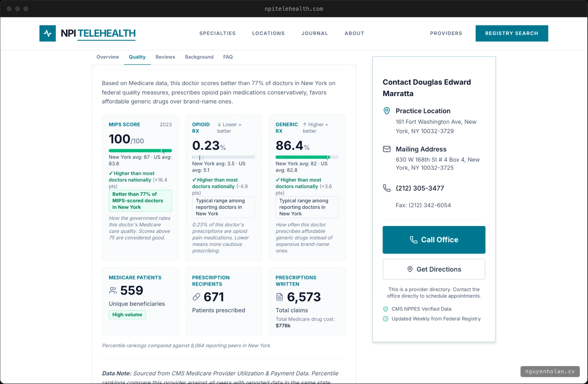Click the MIPS Score progress bar
The width and height of the screenshot is (588, 384).
pos(140,150)
